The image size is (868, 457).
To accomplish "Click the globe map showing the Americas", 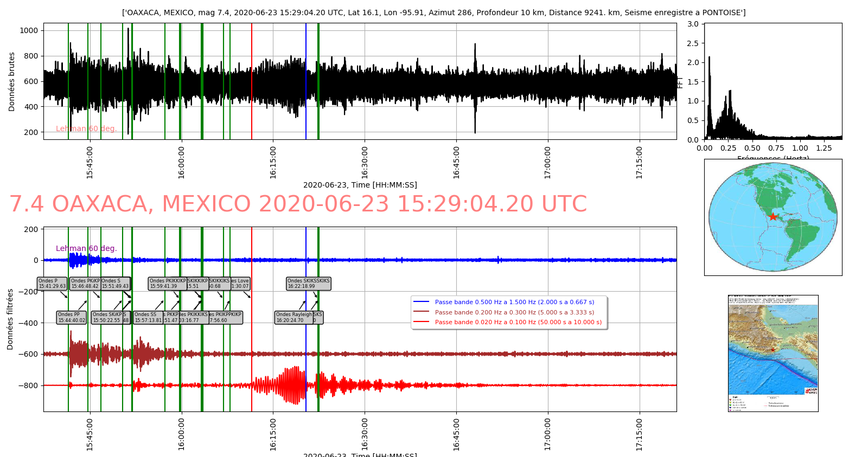I will (x=773, y=217).
